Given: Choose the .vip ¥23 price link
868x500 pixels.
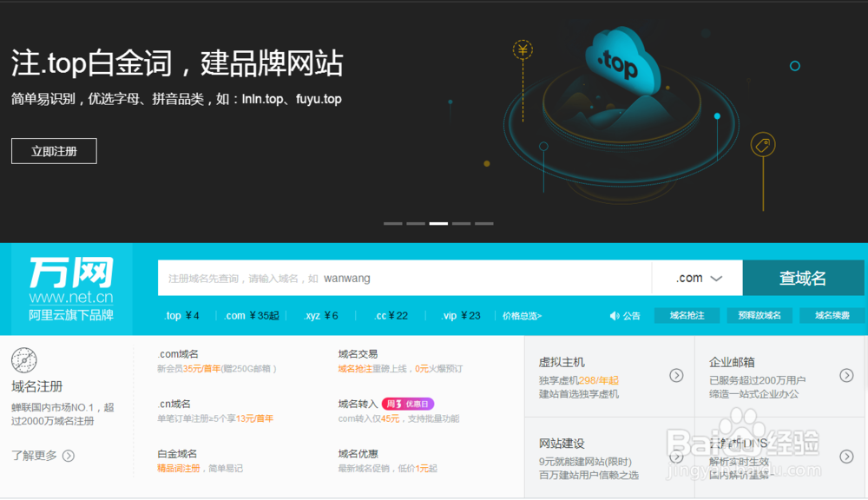Looking at the screenshot, I should (461, 316).
